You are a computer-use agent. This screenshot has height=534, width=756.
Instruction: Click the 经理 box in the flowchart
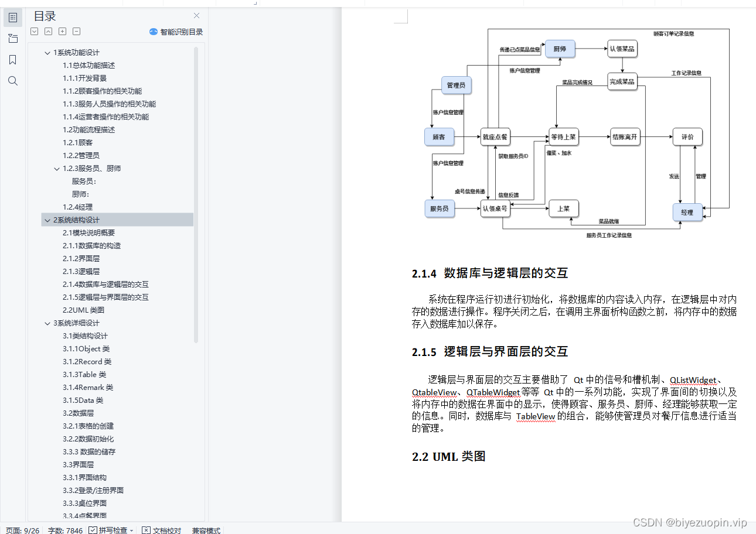pos(687,212)
